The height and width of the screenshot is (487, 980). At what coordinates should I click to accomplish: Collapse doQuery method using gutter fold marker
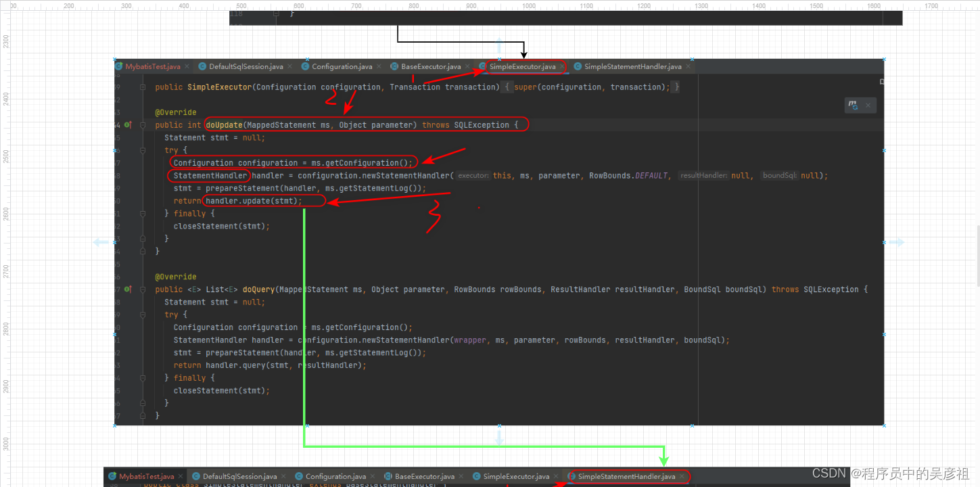click(143, 289)
